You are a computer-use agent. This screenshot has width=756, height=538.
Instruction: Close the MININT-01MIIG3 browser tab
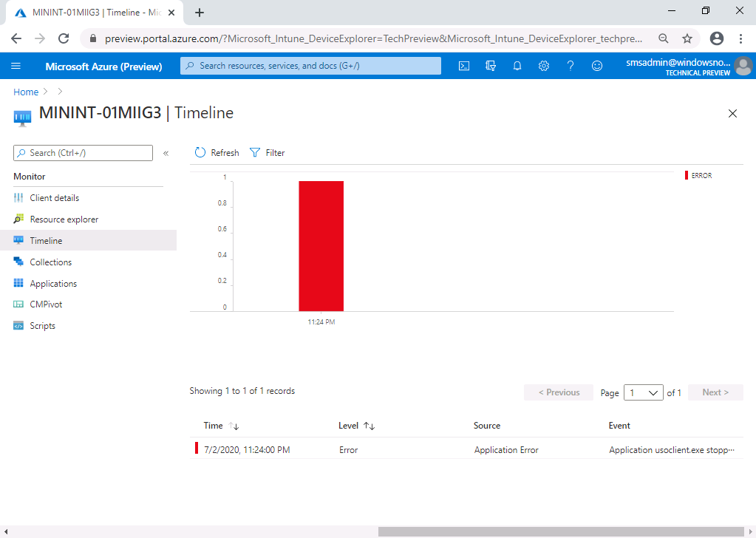(171, 13)
